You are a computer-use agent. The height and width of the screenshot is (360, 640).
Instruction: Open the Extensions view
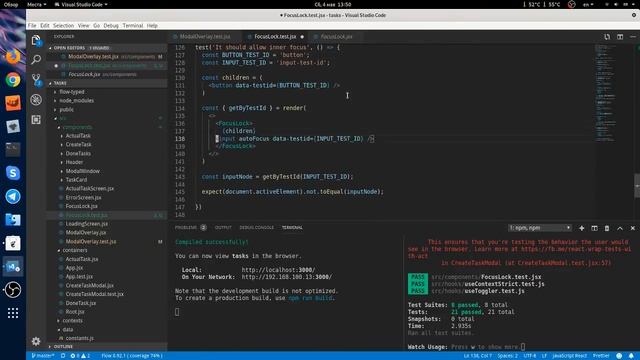[x=36, y=120]
